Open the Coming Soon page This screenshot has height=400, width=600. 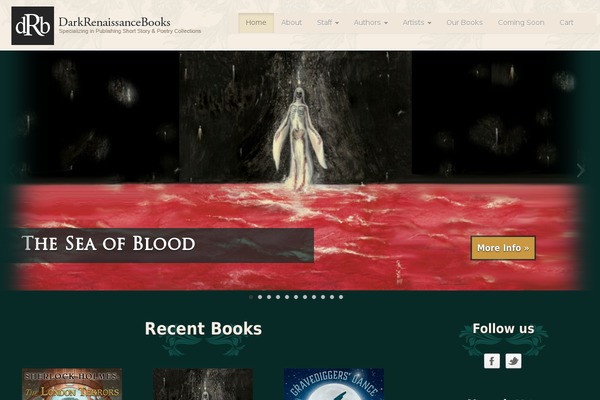[x=521, y=23]
